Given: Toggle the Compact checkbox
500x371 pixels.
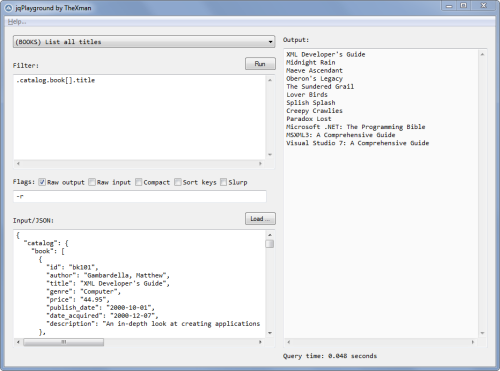Looking at the screenshot, I should coord(138,182).
